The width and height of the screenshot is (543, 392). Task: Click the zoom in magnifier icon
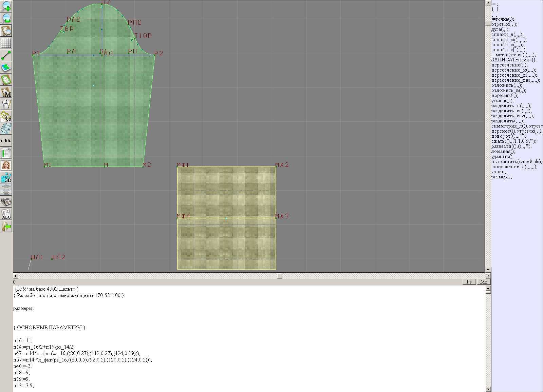coord(6,6)
